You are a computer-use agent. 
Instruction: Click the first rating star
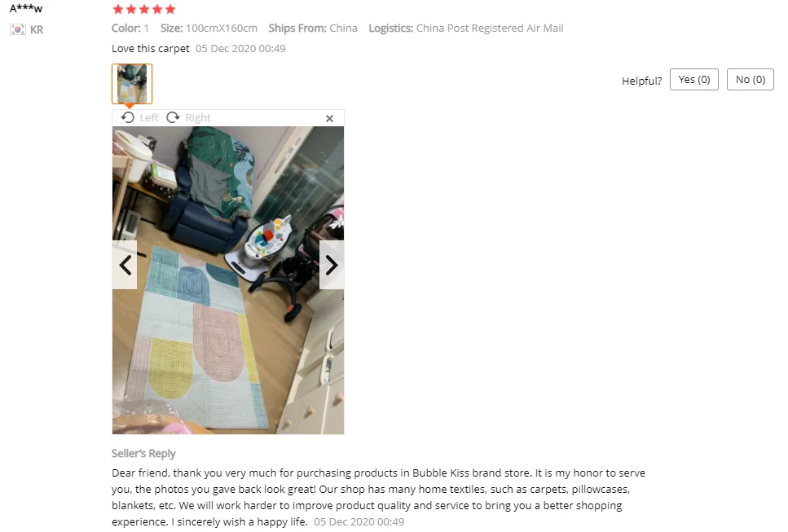click(118, 9)
